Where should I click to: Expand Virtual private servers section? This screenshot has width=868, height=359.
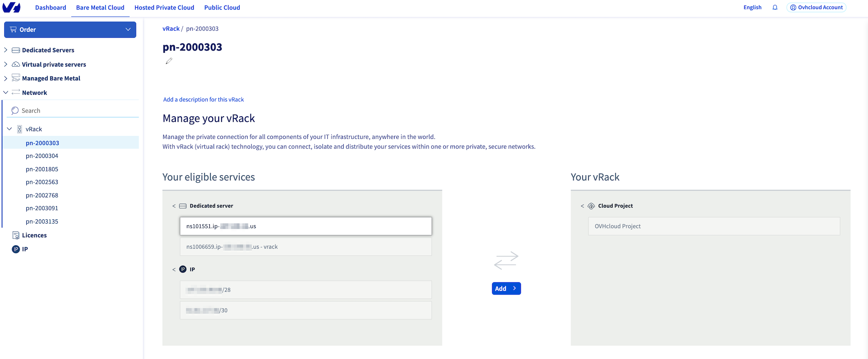6,64
